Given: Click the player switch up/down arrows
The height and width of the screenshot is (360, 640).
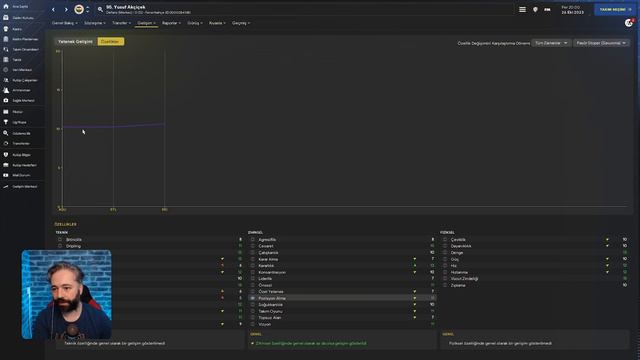Looking at the screenshot, I should click(x=88, y=9).
